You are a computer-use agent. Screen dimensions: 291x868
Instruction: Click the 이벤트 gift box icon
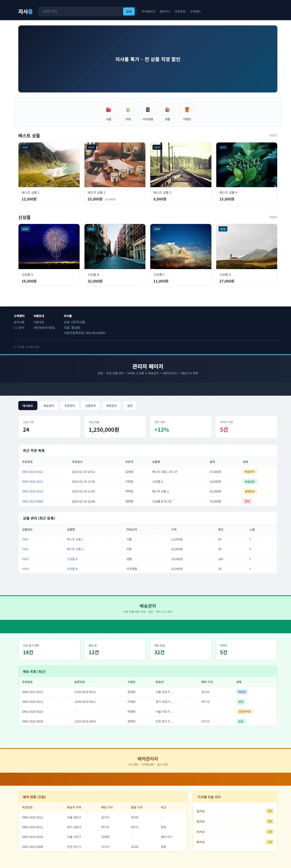coord(187,110)
